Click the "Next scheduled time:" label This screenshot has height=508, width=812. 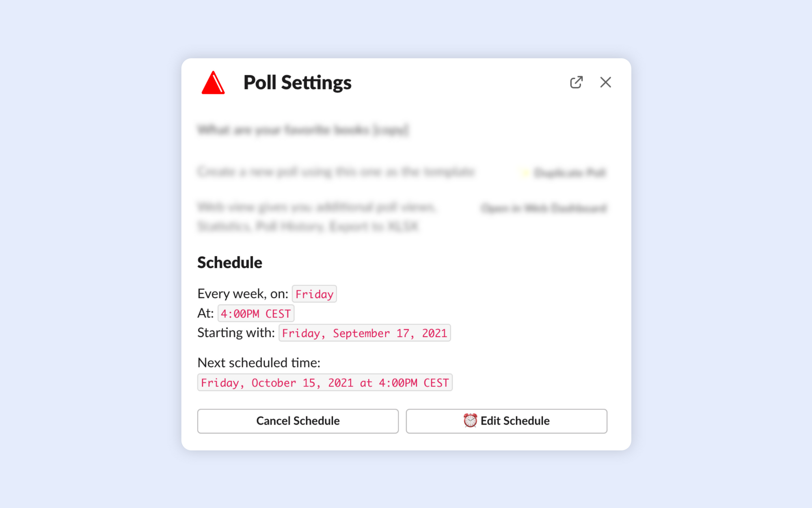pos(259,363)
